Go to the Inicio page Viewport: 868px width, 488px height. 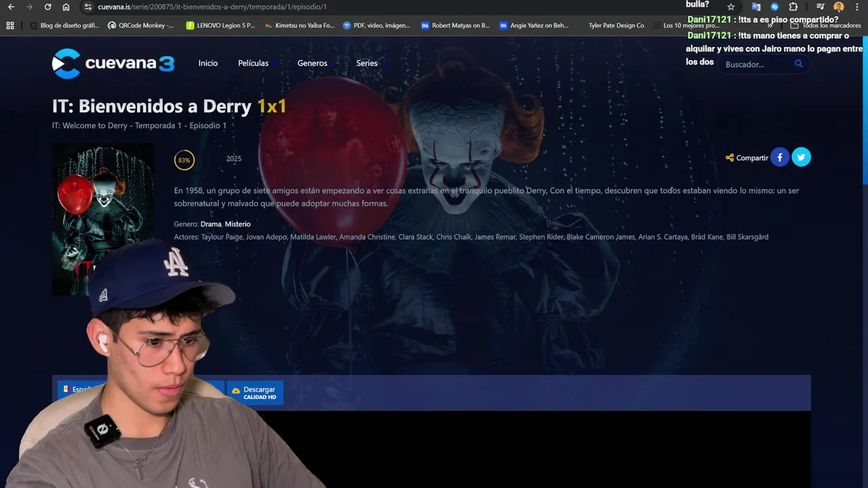(x=208, y=63)
